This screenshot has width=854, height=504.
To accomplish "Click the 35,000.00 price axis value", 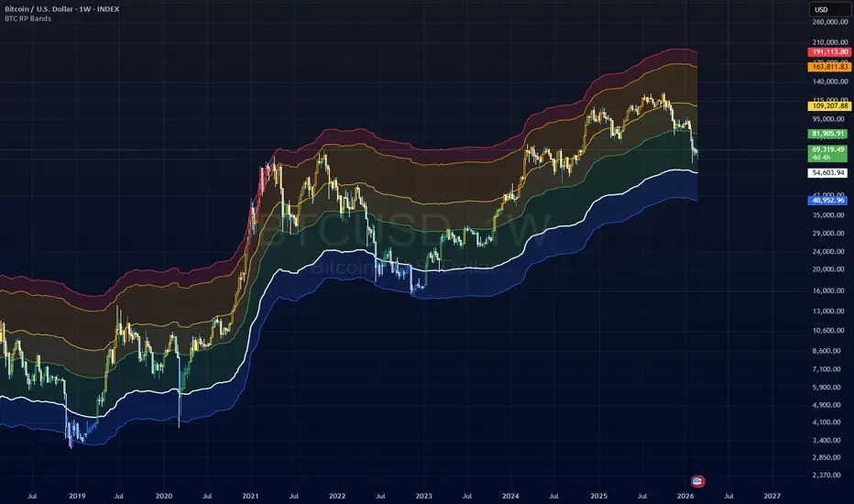I will [830, 214].
